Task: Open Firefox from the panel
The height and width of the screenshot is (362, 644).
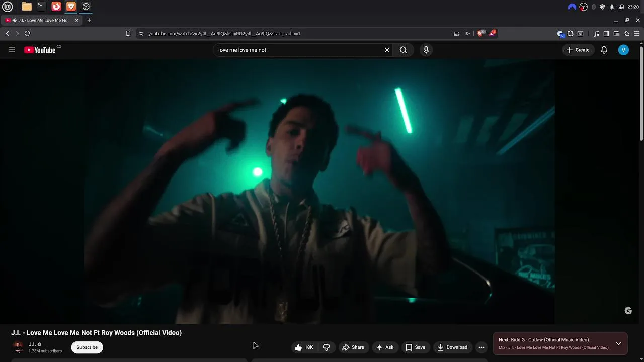Action: (56, 7)
